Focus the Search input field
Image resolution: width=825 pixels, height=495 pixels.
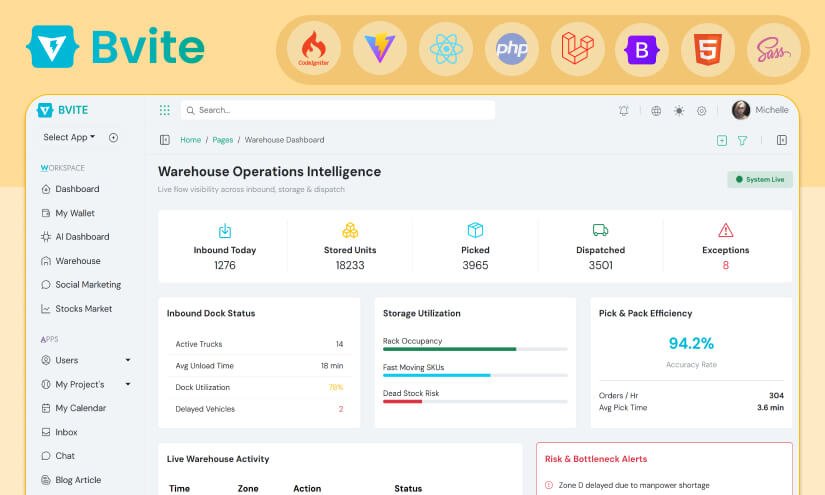coord(338,110)
